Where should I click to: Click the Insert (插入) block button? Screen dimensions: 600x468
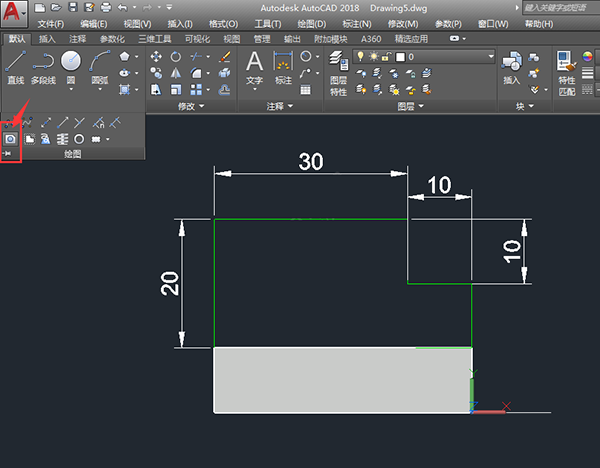[512, 68]
